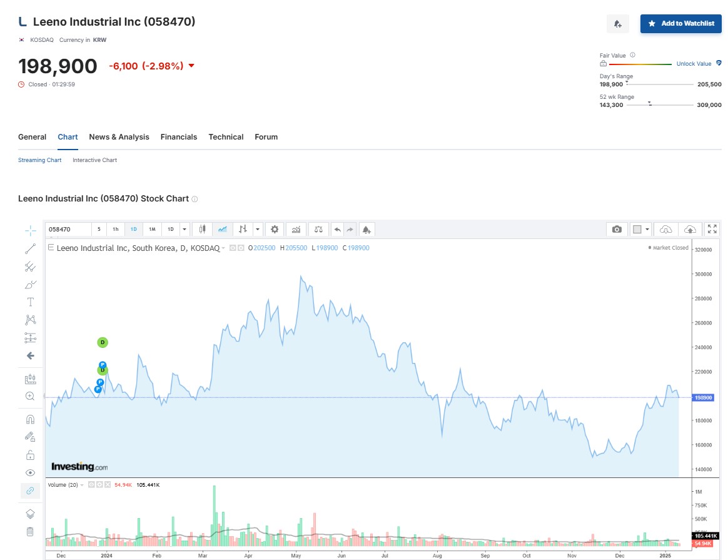Collapse the chart legend toggle
Image resolution: width=728 pixels, height=560 pixels.
point(51,248)
